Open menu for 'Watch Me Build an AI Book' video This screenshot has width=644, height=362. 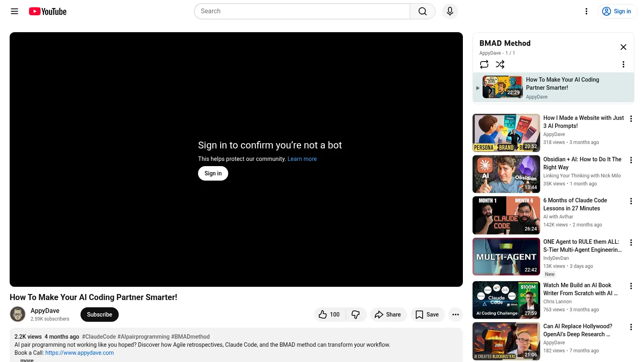[631, 286]
